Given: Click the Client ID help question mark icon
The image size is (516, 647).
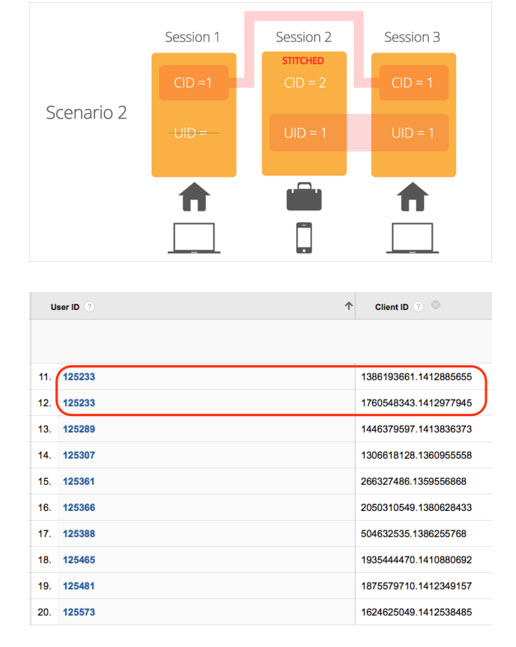Looking at the screenshot, I should pos(418,307).
